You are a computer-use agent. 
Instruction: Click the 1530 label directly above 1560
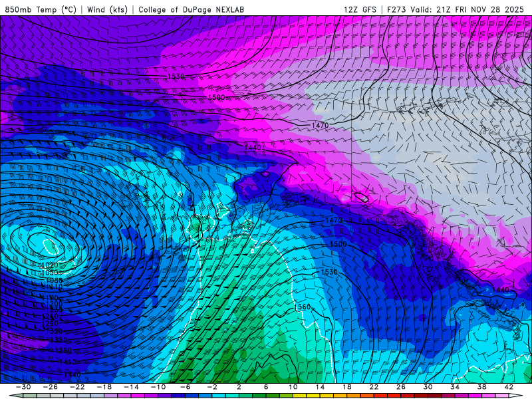click(x=329, y=272)
